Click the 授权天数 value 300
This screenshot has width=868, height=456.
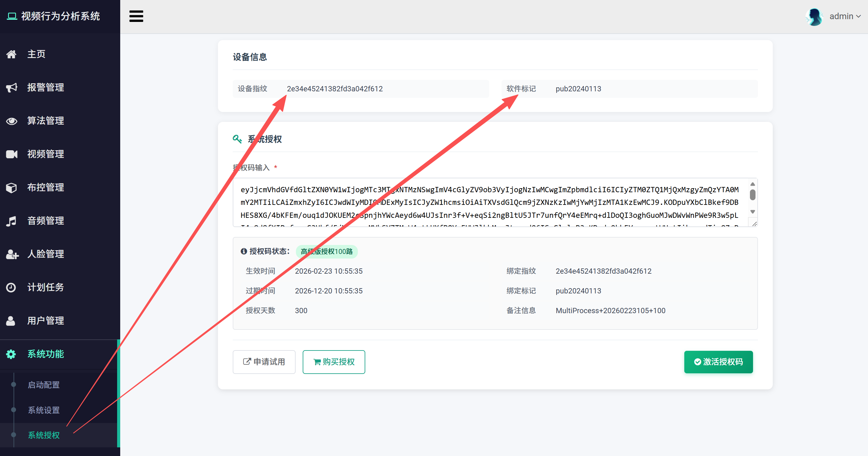click(301, 311)
